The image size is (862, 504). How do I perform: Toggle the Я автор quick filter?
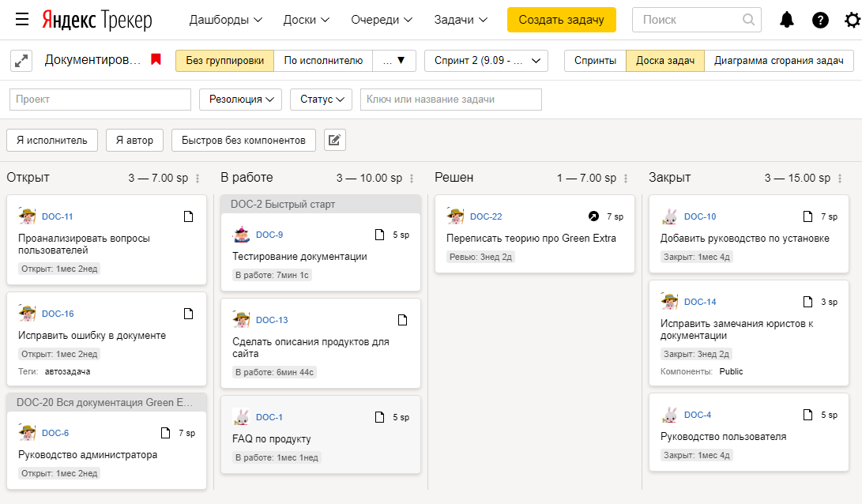click(x=134, y=140)
